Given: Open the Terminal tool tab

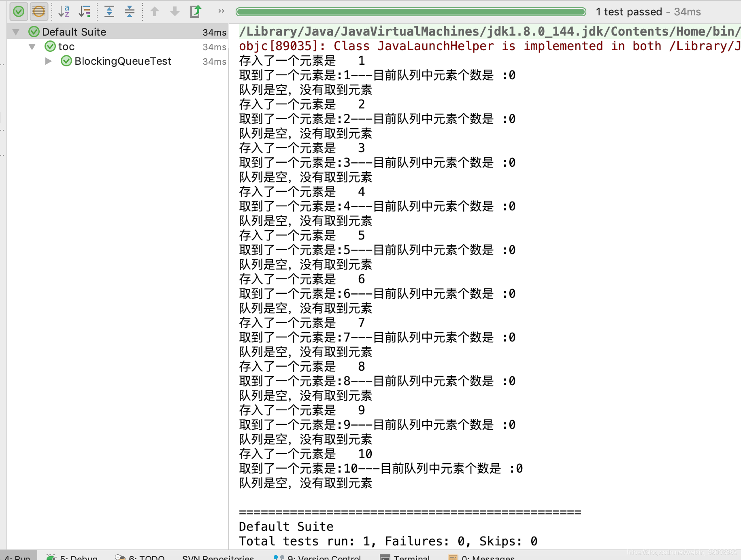Looking at the screenshot, I should pyautogui.click(x=405, y=557).
